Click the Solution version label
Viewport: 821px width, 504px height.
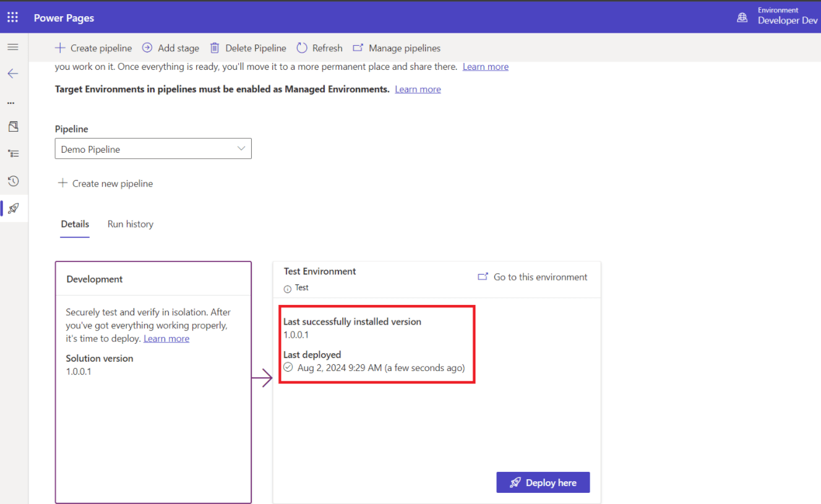pyautogui.click(x=100, y=358)
